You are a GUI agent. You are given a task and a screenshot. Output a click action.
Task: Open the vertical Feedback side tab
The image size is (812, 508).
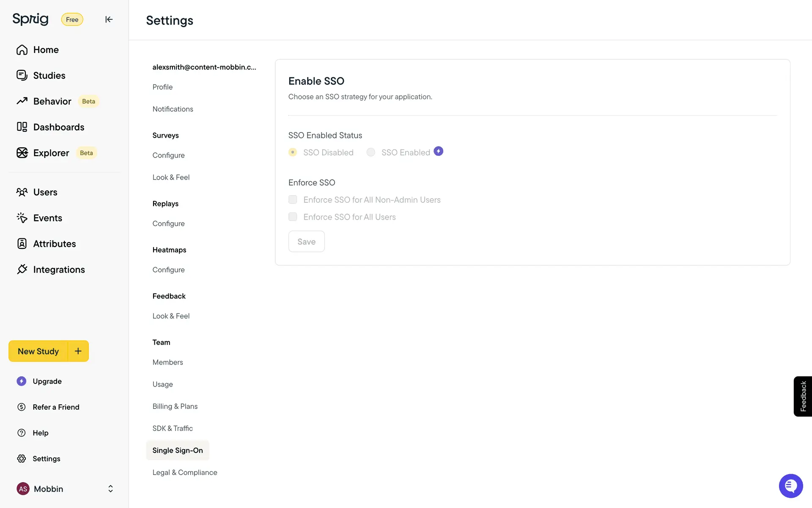coord(803,396)
